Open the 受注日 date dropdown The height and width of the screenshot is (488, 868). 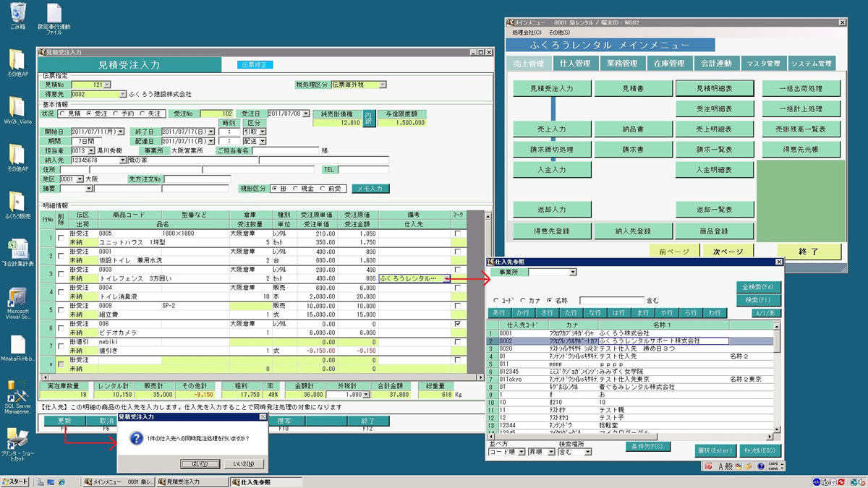tap(307, 114)
